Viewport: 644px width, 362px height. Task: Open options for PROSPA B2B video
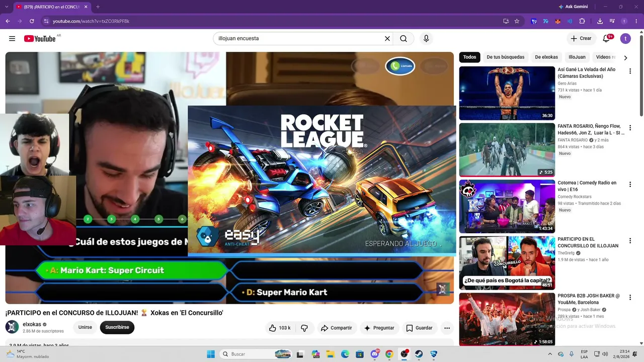tap(630, 298)
